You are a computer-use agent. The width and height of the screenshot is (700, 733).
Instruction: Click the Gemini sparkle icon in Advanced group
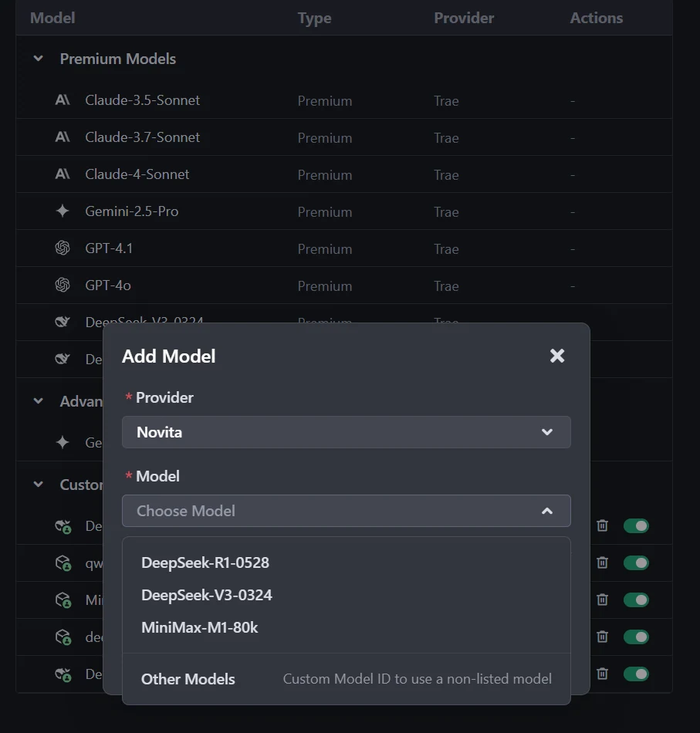pyautogui.click(x=63, y=442)
